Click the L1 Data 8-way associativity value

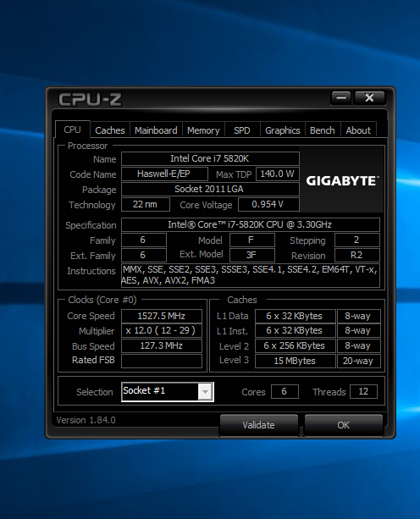coord(358,316)
